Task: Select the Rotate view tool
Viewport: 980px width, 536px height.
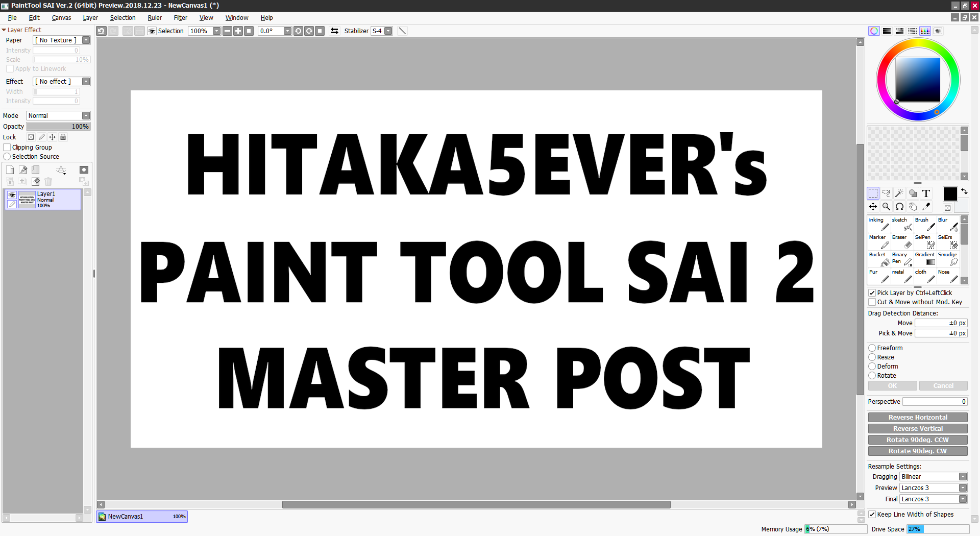Action: coord(899,207)
